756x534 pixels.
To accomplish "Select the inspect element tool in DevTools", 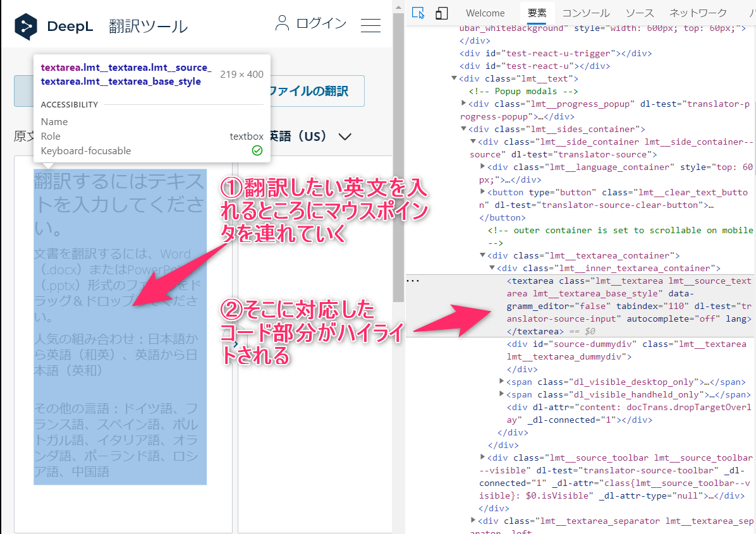I will pos(418,13).
